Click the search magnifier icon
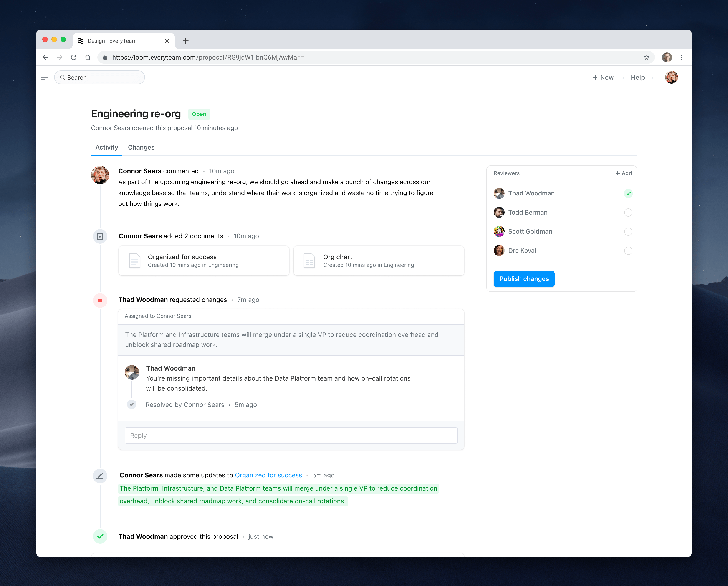728x586 pixels. pos(63,77)
